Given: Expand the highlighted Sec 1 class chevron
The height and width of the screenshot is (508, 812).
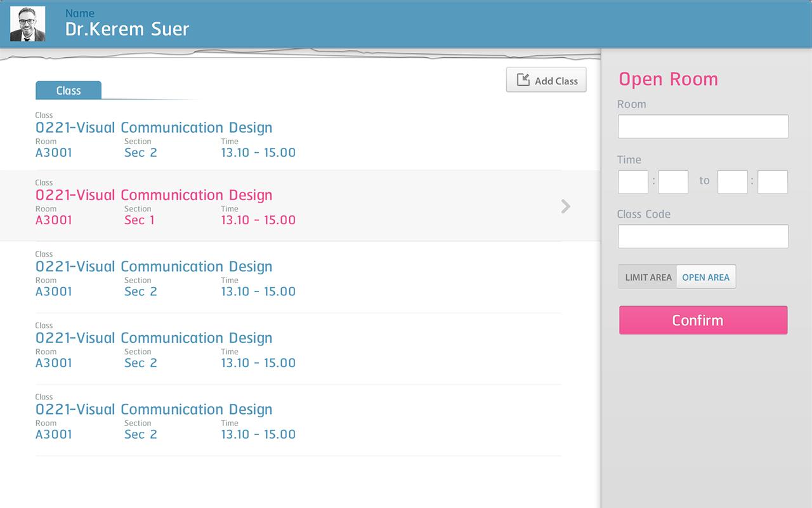Looking at the screenshot, I should (565, 206).
